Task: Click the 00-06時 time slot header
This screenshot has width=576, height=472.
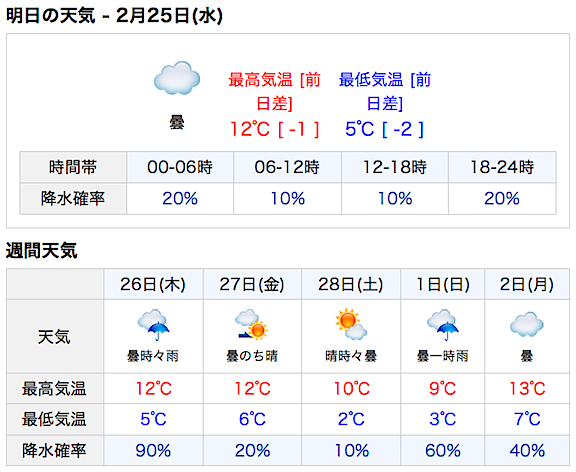Action: click(180, 167)
